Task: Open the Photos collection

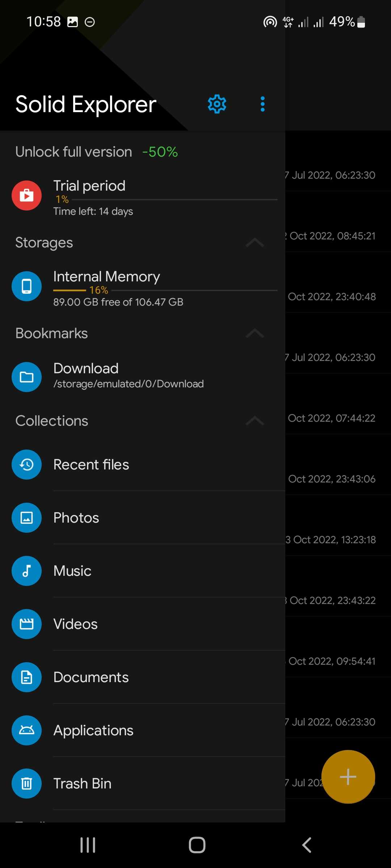Action: 143,518
